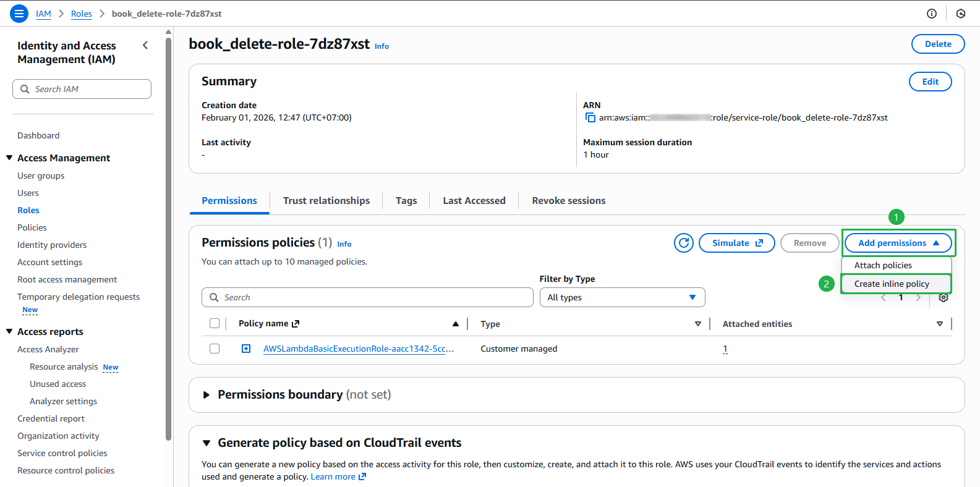Image resolution: width=980 pixels, height=487 pixels.
Task: Open Analyzer settings in the sidebar
Action: [x=63, y=401]
